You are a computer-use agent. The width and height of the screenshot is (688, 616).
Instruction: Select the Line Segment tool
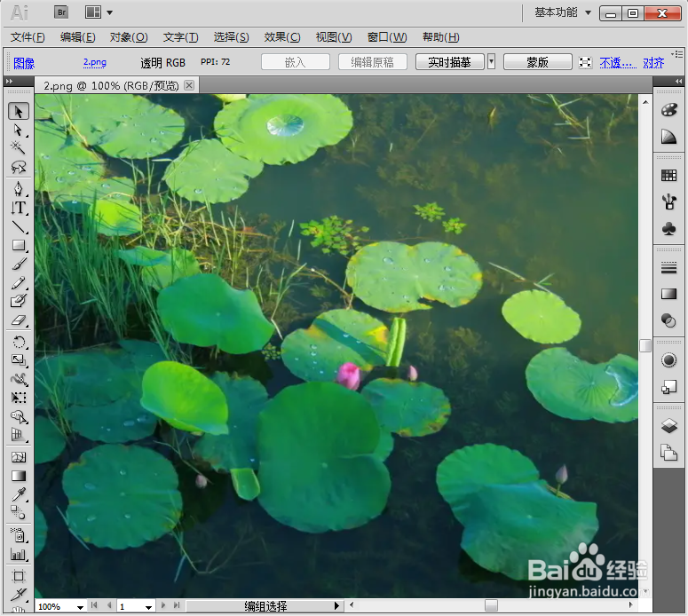tap(18, 226)
